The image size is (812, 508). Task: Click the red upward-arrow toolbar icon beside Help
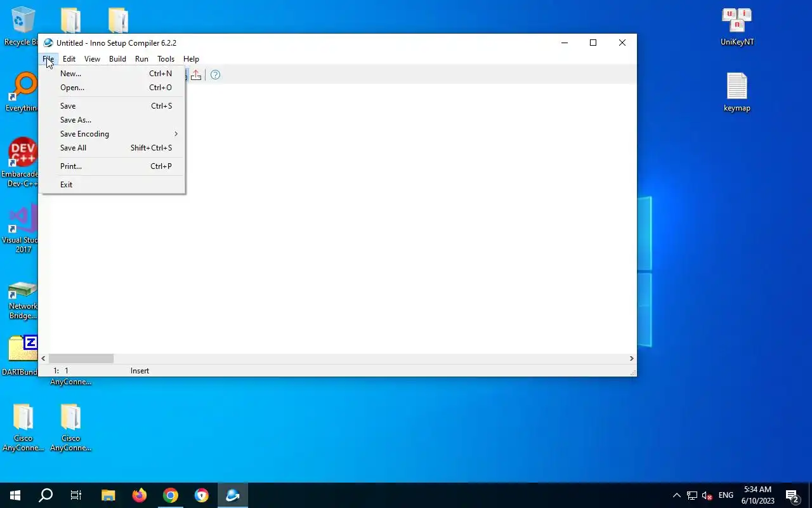196,75
